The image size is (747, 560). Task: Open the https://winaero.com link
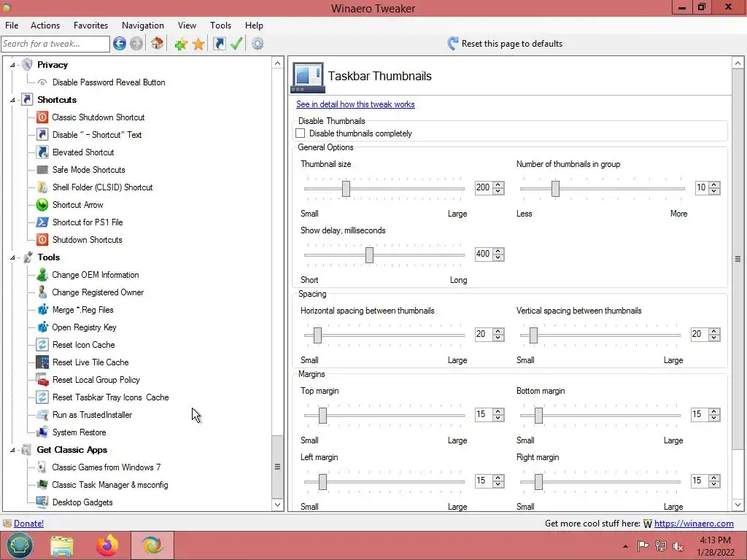694,524
